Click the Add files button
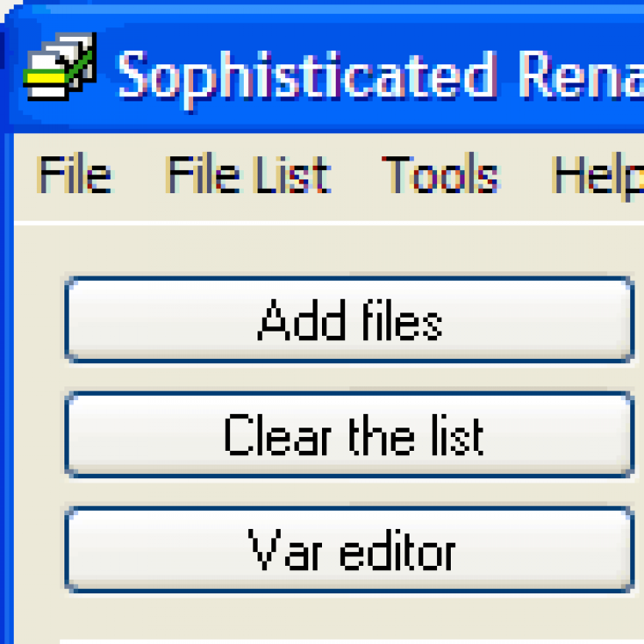 pos(349,320)
